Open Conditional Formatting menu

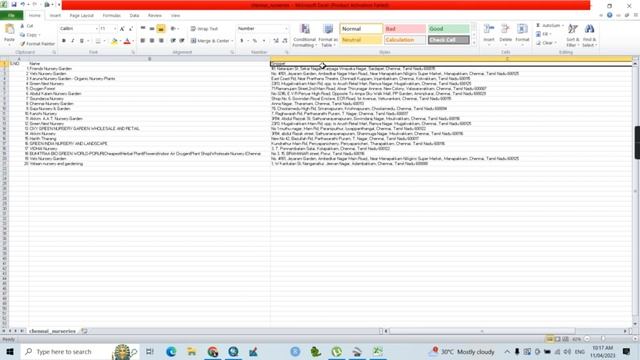304,35
